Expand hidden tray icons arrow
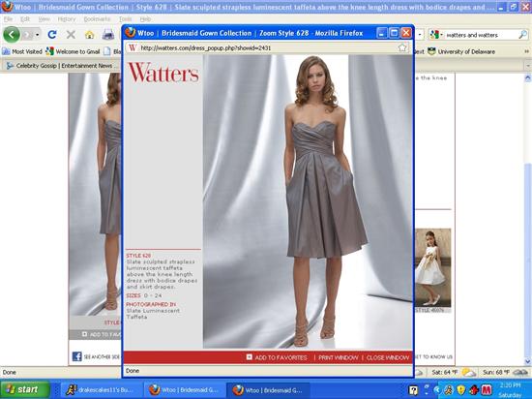Viewport: 532px width, 399px height. pos(437,390)
